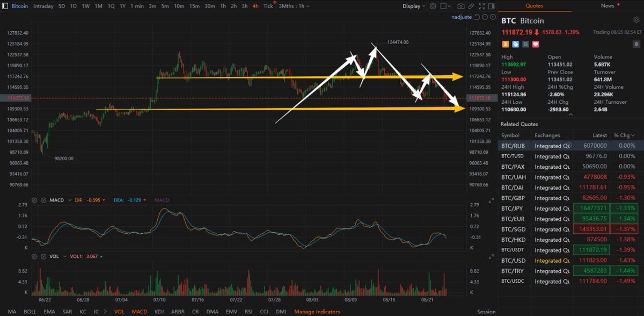Click the pink heart badge icon
The image size is (644, 316).
(536, 44)
